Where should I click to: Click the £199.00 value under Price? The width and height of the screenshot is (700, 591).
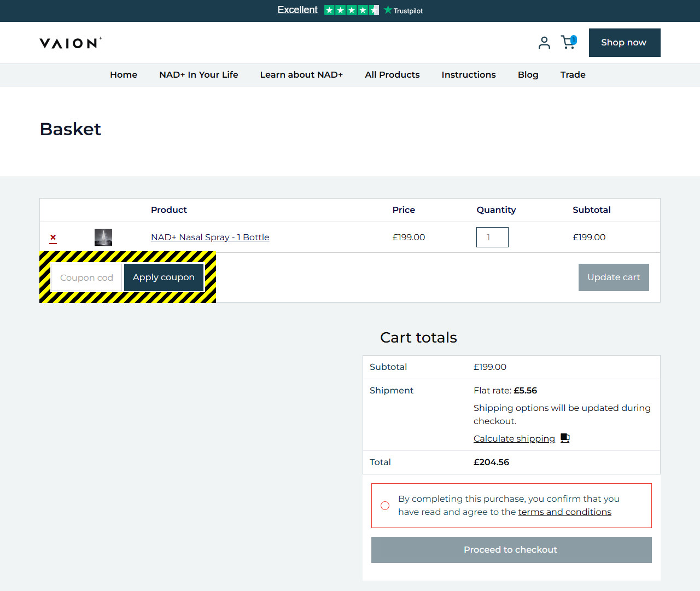point(409,237)
